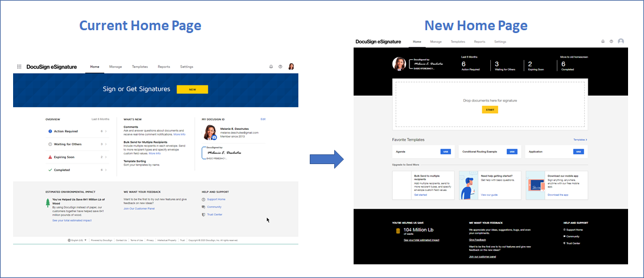Expand Completed row chevron
This screenshot has width=644, height=278.
coord(106,170)
